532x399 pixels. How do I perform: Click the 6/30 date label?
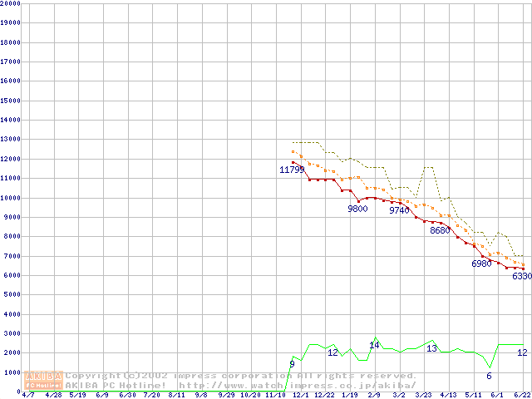(x=127, y=396)
